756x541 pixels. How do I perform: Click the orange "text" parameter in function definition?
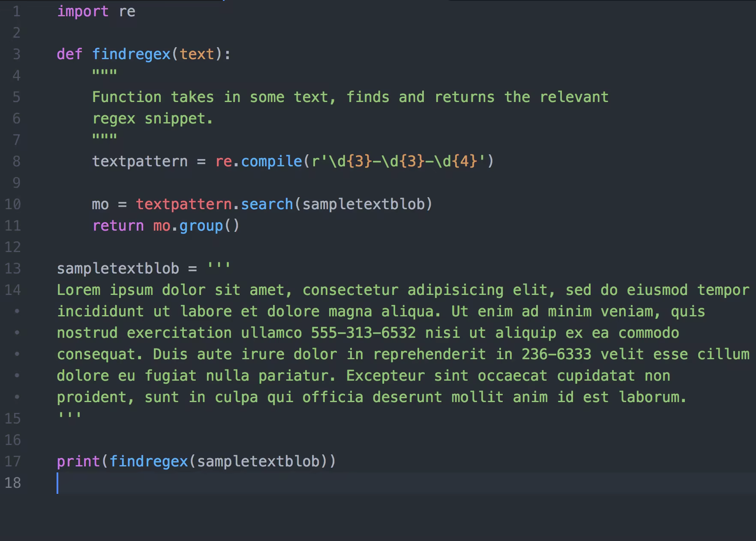click(x=197, y=54)
